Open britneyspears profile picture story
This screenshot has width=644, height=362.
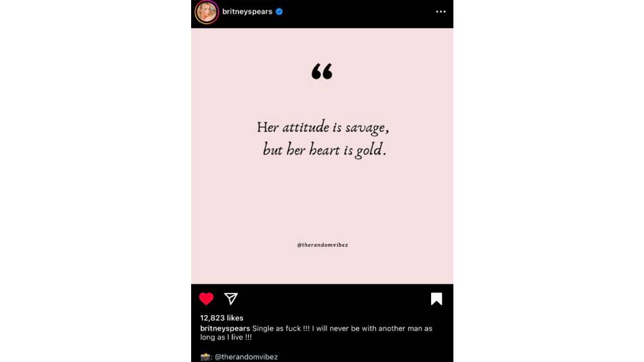click(206, 12)
